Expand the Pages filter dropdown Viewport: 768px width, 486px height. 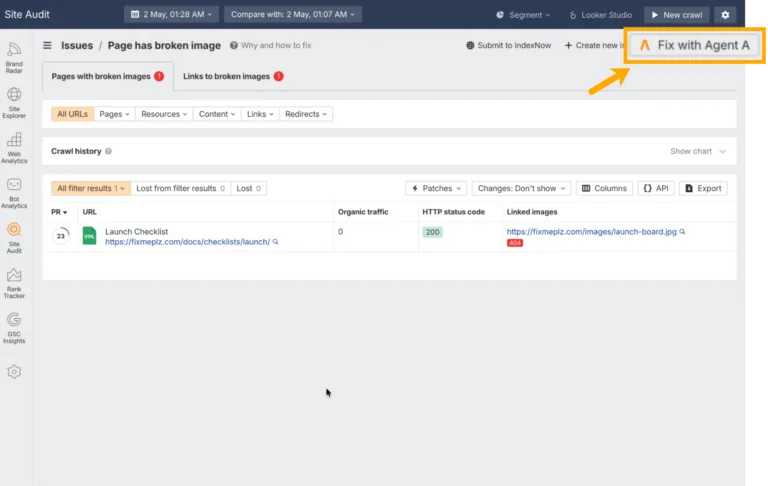(114, 114)
